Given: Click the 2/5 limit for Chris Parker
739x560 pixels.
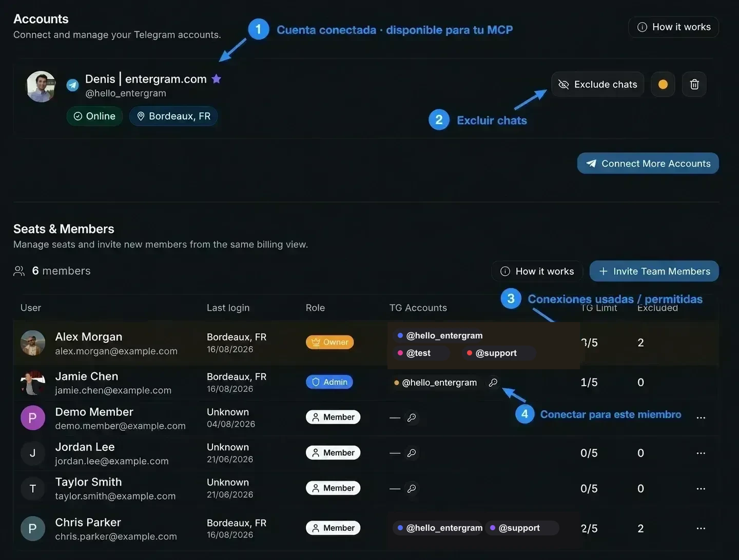Looking at the screenshot, I should coord(589,529).
